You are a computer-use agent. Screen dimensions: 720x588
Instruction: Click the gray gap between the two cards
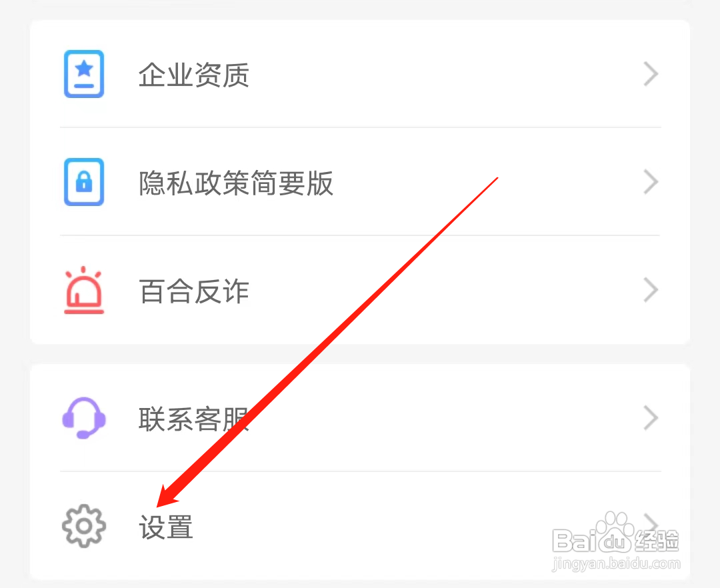pyautogui.click(x=360, y=354)
